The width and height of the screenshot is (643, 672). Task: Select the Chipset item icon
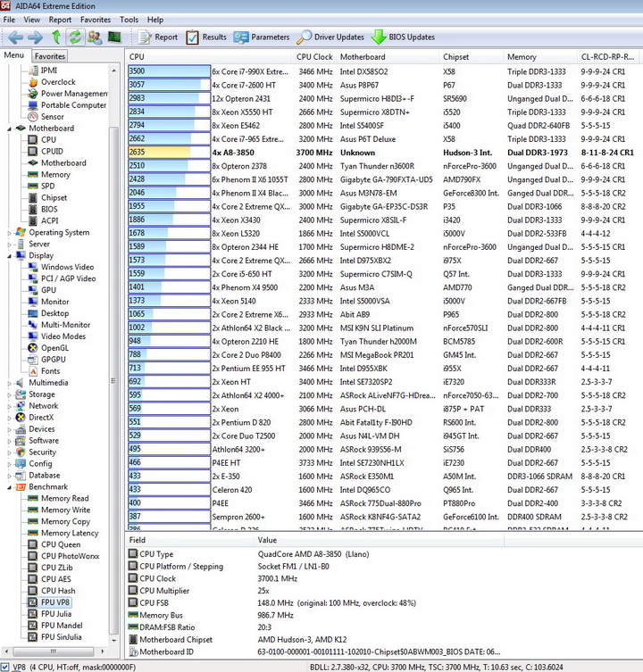click(x=33, y=197)
